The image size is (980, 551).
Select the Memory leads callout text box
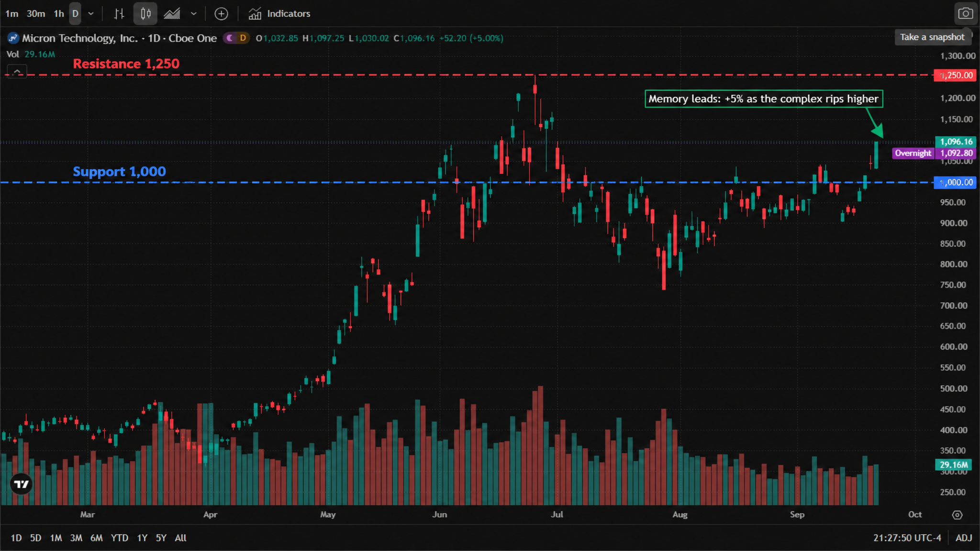coord(764,99)
